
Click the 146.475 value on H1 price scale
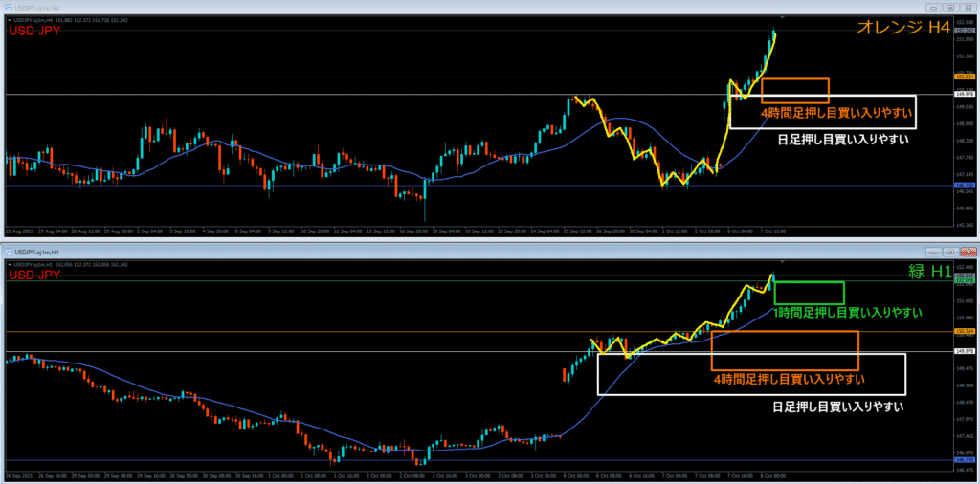click(965, 470)
